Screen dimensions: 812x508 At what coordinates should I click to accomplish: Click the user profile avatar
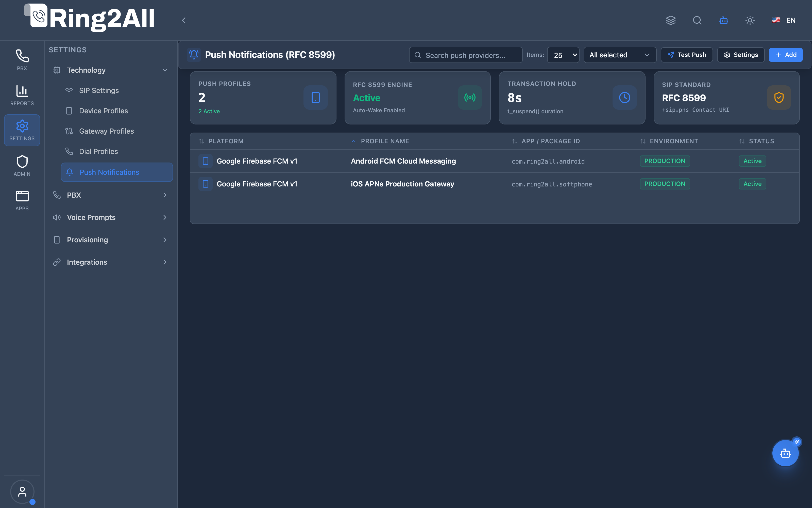[x=22, y=491]
